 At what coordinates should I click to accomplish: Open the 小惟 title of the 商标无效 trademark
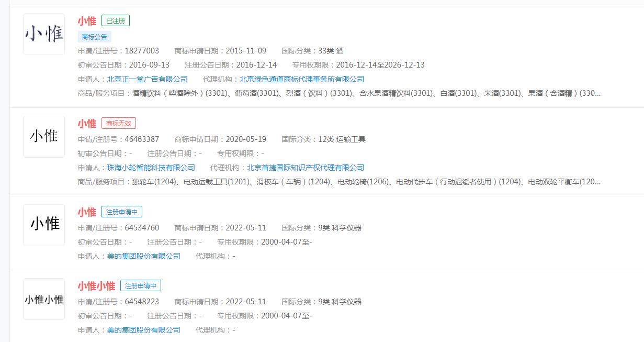87,124
